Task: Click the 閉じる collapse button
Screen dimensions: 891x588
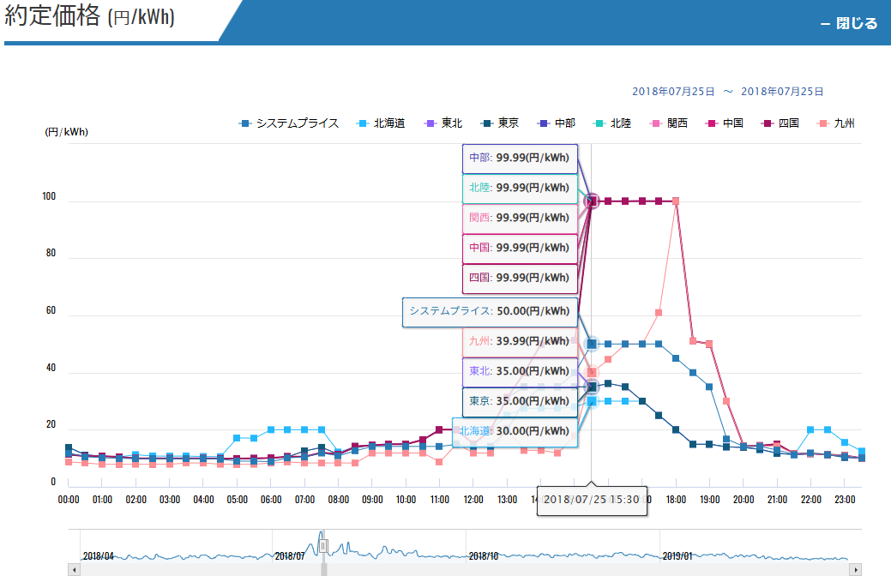Action: coord(848,24)
